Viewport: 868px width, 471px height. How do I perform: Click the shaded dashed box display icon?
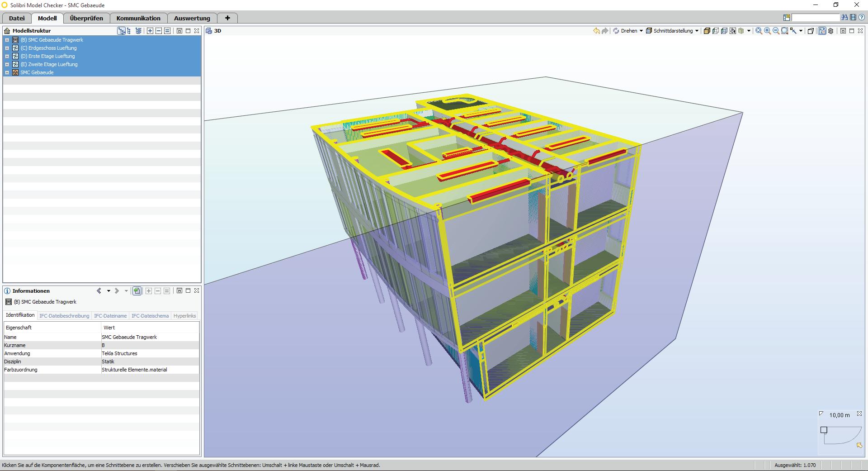click(724, 31)
